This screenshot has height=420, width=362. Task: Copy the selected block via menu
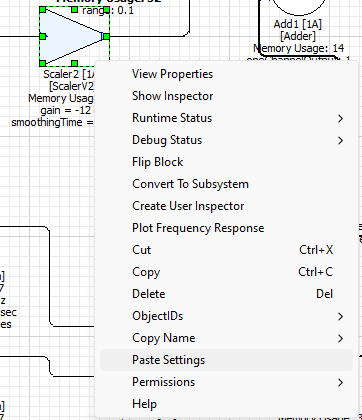[x=226, y=272]
